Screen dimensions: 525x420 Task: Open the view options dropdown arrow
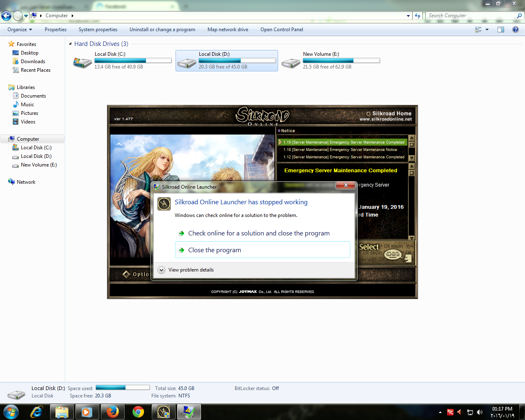point(487,30)
